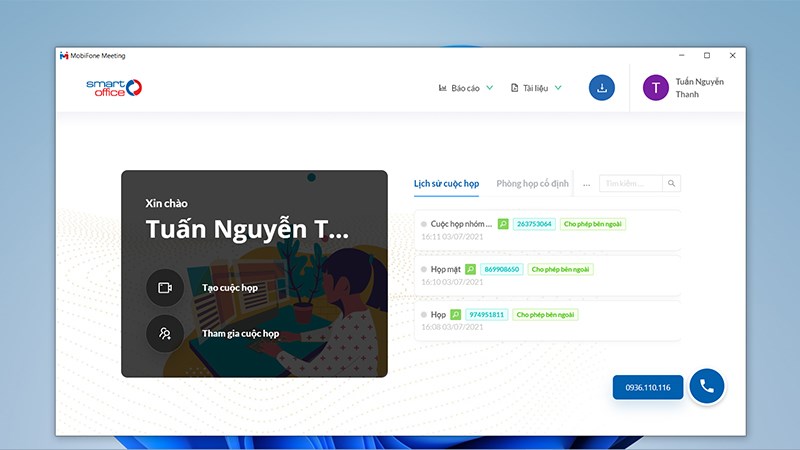Close the MobiFone Meeting window
The image size is (800, 450).
(x=733, y=55)
